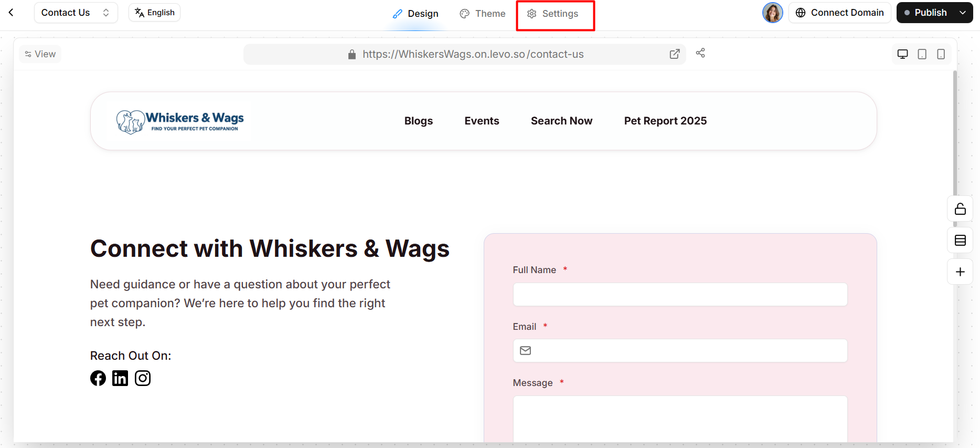Click the back arrow icon
The width and height of the screenshot is (980, 448).
coord(11,13)
